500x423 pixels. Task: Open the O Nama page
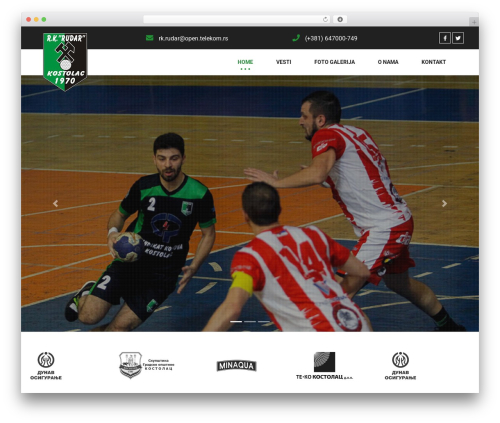click(x=388, y=62)
